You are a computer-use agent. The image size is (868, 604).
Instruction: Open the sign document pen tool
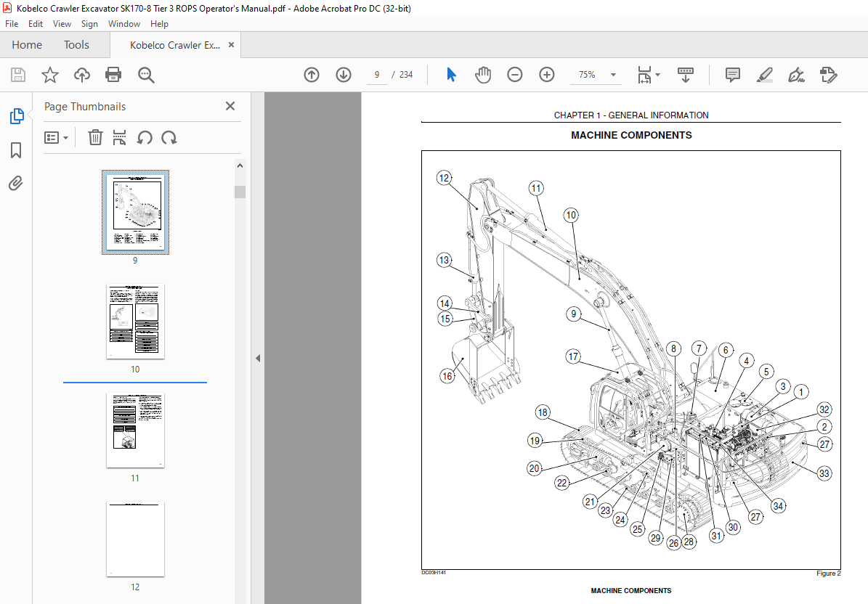tap(796, 75)
